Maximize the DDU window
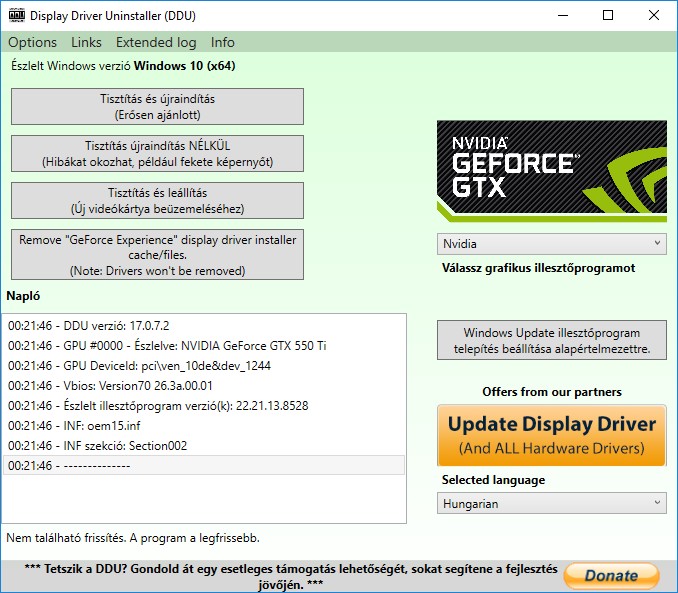 coord(608,16)
